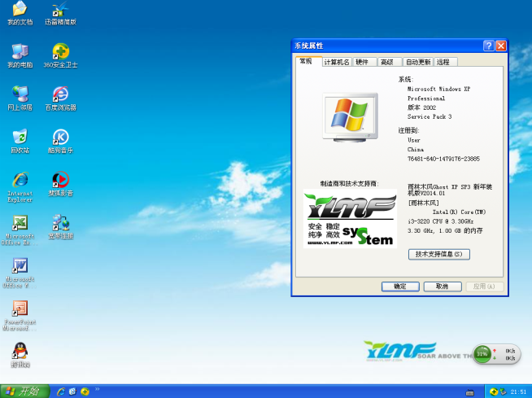
Task: Open the 我的文档 desktop icon
Action: click(20, 13)
